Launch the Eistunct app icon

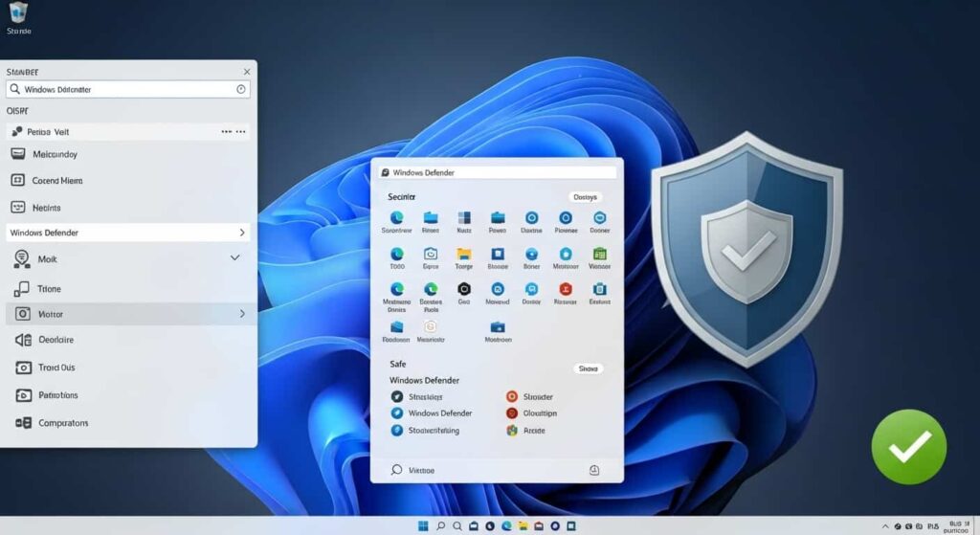(x=599, y=289)
